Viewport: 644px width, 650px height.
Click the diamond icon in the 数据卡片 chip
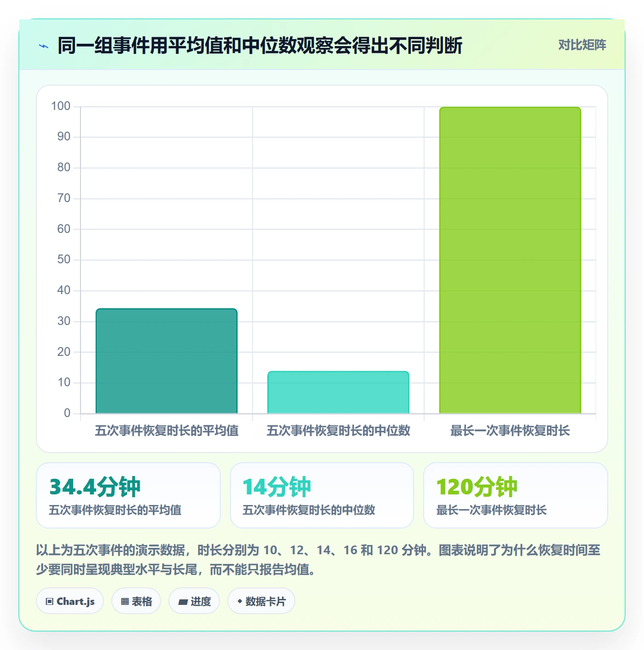coord(240,601)
